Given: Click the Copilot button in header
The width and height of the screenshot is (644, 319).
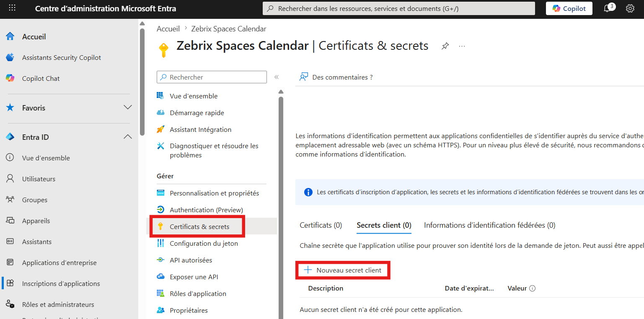Looking at the screenshot, I should [569, 8].
